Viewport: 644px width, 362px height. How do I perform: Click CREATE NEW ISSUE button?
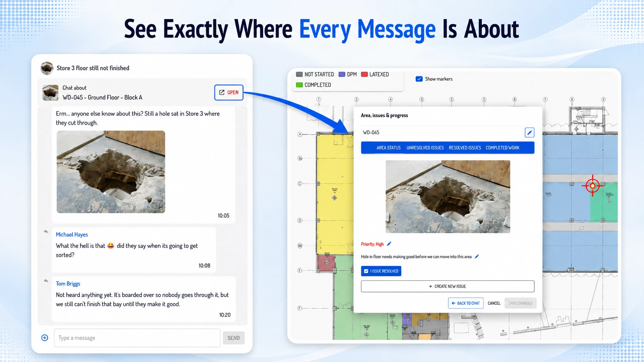tap(448, 286)
